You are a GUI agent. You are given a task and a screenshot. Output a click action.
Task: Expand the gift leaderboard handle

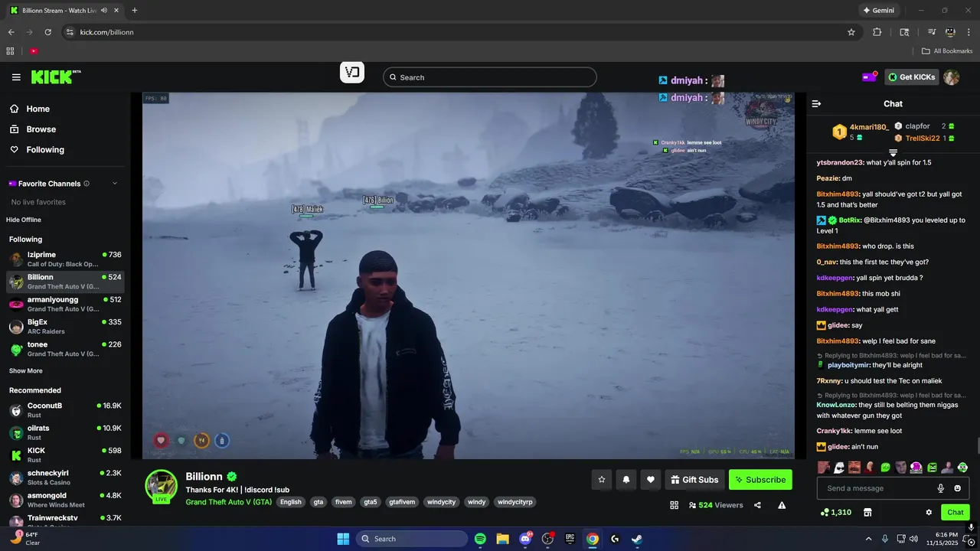[893, 153]
